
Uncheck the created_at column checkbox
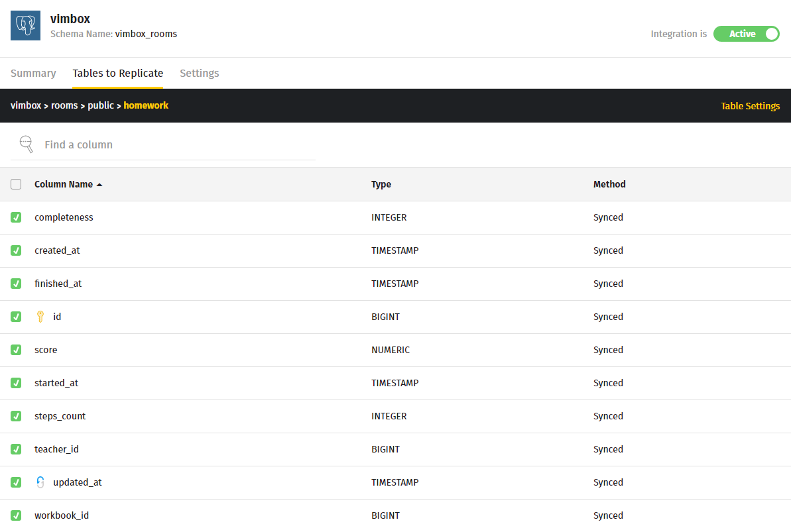click(16, 250)
